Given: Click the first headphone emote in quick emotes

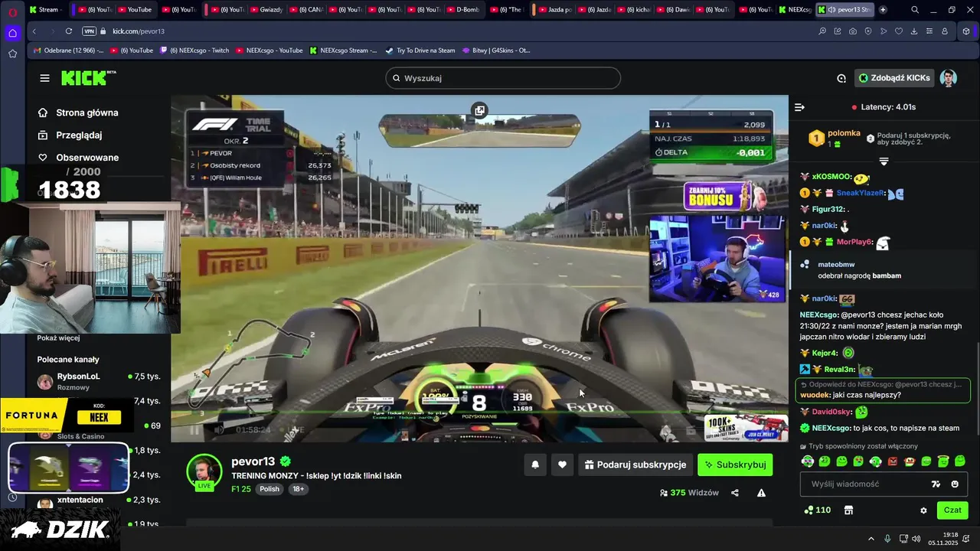Looking at the screenshot, I should click(x=807, y=461).
